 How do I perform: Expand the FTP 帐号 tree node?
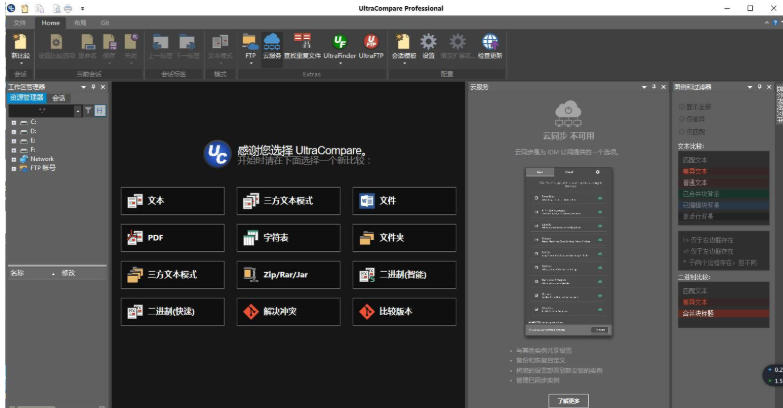14,169
